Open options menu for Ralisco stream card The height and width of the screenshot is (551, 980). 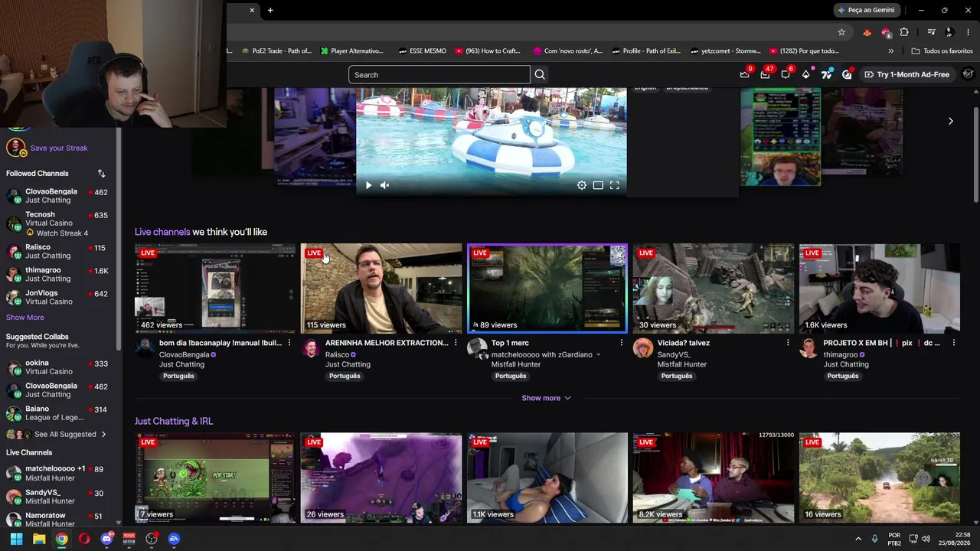[455, 343]
